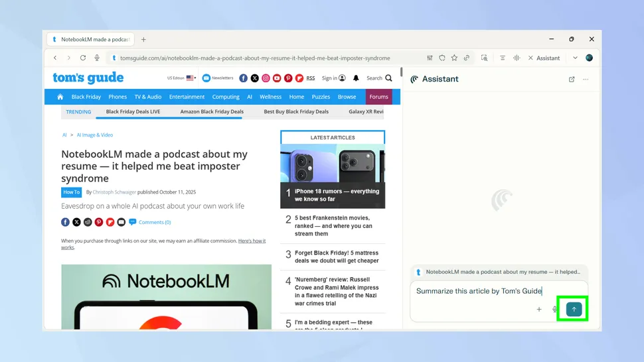The height and width of the screenshot is (362, 644).
Task: Reload the page using refresh icon
Action: point(83,58)
